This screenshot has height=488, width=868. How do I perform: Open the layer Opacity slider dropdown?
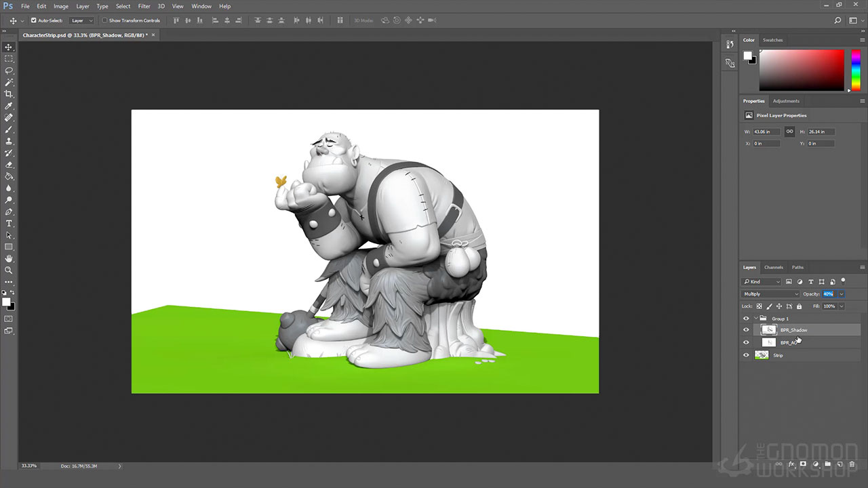click(842, 294)
